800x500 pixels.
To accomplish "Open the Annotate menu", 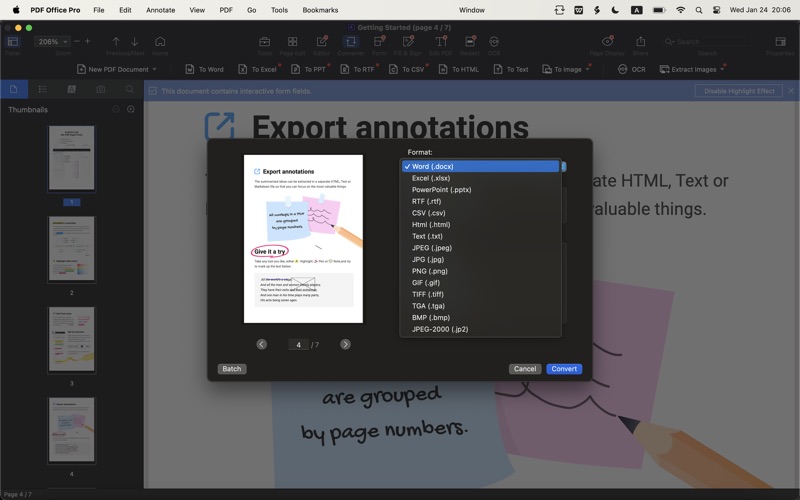I will [x=160, y=10].
